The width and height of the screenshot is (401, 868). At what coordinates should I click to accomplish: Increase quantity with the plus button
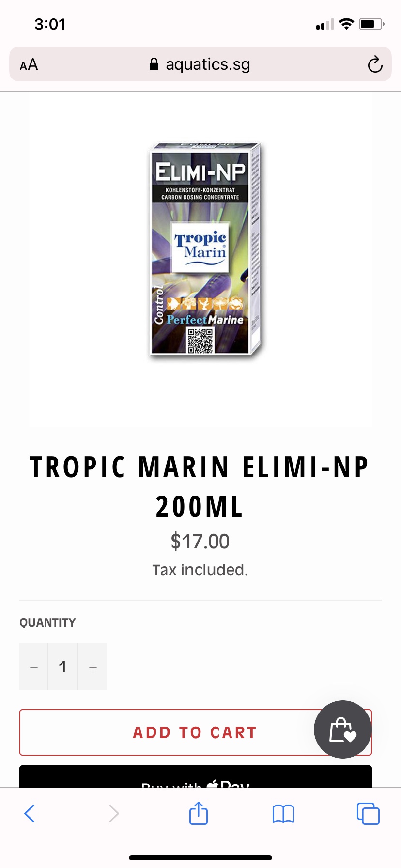coord(93,667)
